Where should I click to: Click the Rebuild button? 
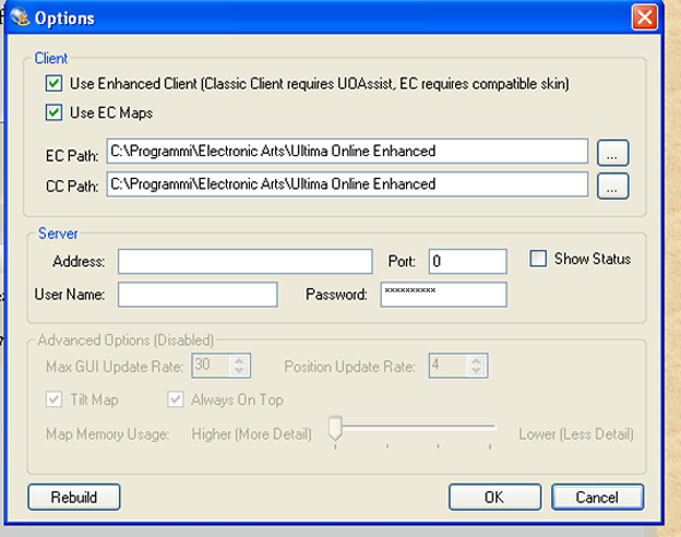(x=74, y=497)
